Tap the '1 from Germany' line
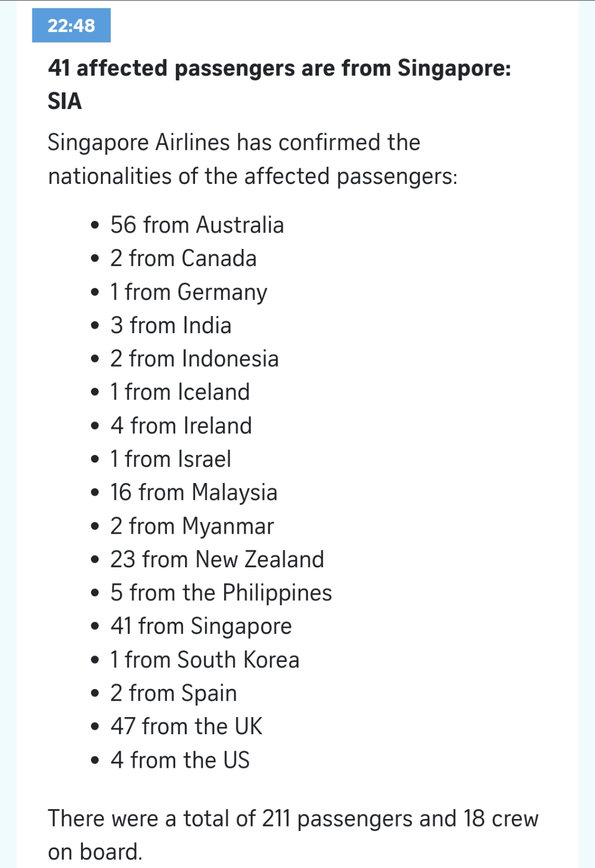This screenshot has width=595, height=868. click(x=188, y=292)
